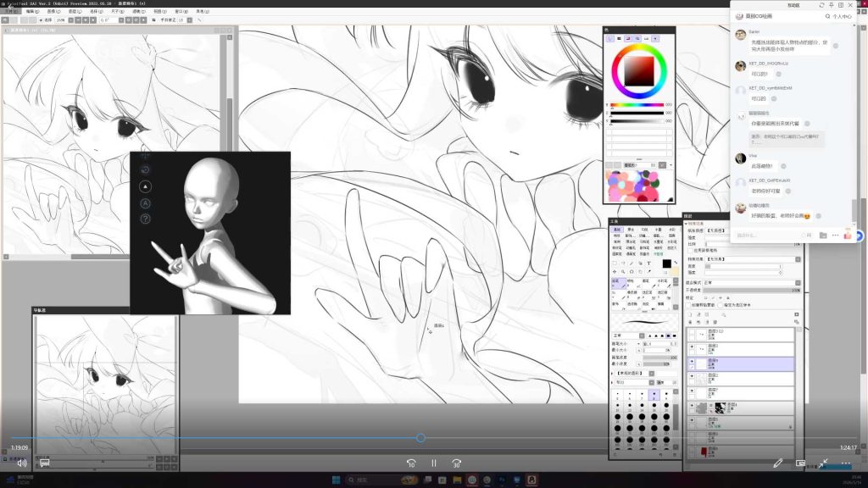Open the 图层 (Layer) menu
This screenshot has width=868, height=488.
[x=75, y=11]
